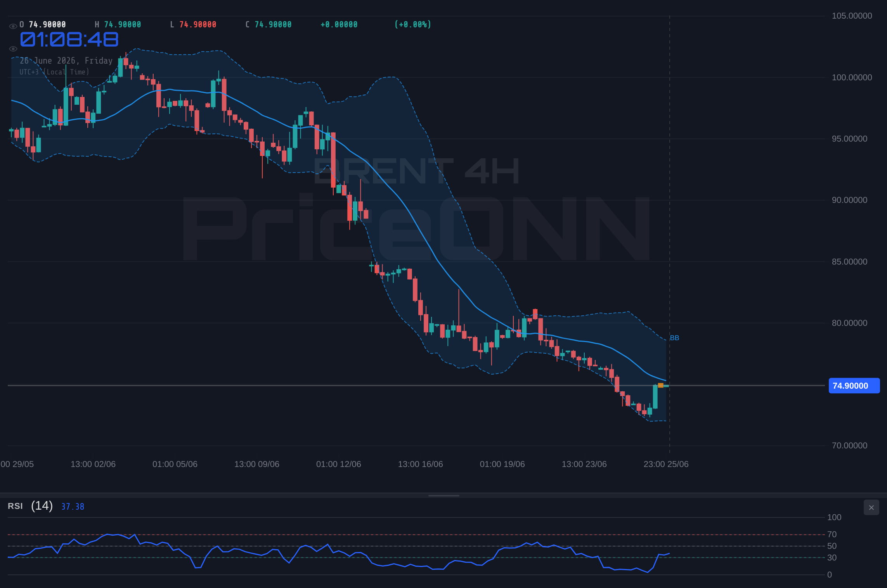Click the 70.00000 price axis label
Viewport: 887px width, 588px height.
pyautogui.click(x=849, y=446)
